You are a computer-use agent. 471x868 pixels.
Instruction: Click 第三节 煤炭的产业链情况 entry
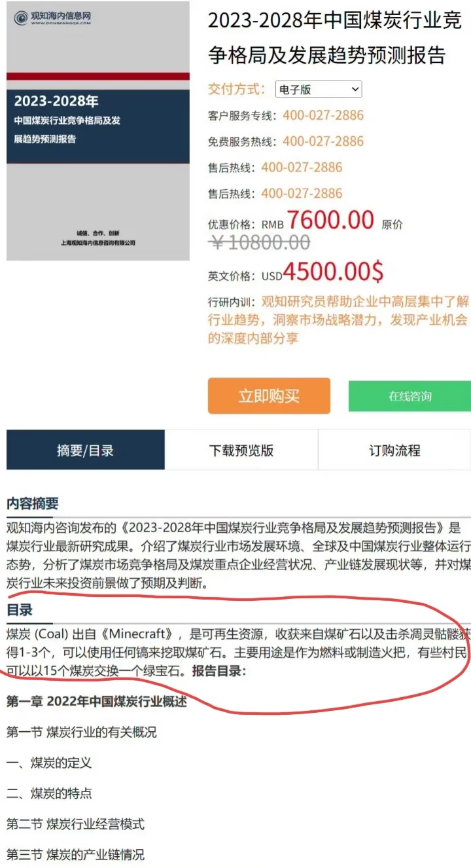click(75, 855)
